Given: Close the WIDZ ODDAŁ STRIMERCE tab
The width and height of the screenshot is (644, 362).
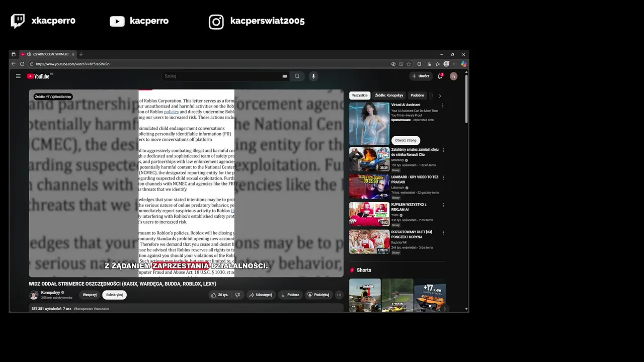Looking at the screenshot, I should 73,54.
